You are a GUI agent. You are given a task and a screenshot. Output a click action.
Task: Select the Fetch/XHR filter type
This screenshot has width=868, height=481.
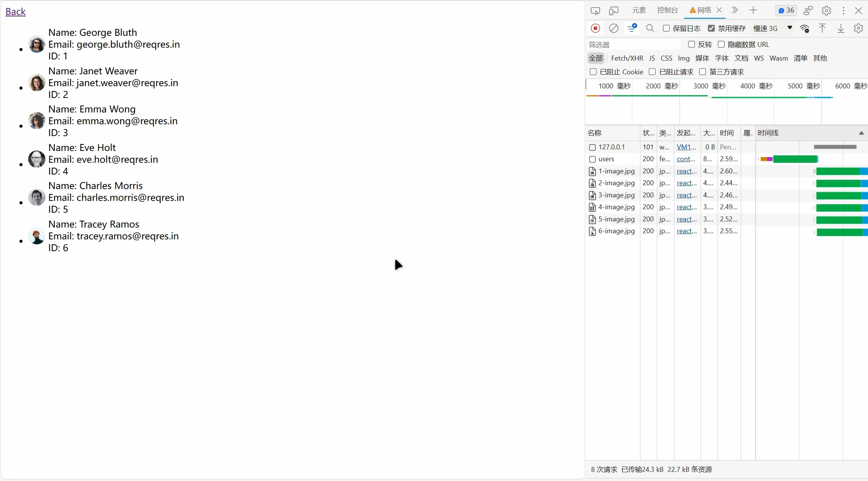(x=627, y=58)
